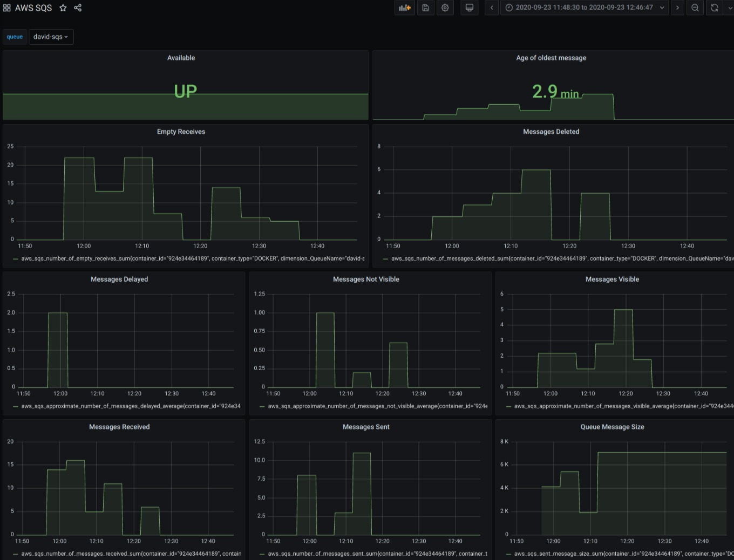The width and height of the screenshot is (734, 560).
Task: Open Messages Delayed panel title menu
Action: pos(119,279)
